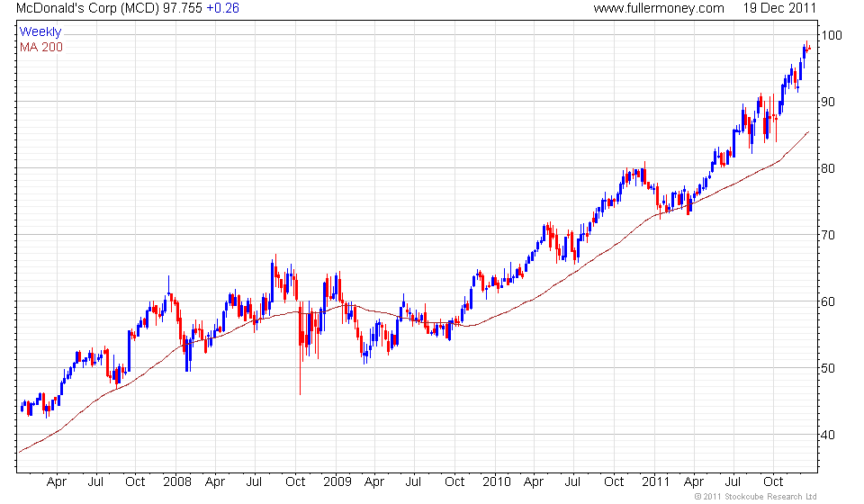The height and width of the screenshot is (504, 864).
Task: Click the 2011 year label on time axis
Action: pos(656,482)
